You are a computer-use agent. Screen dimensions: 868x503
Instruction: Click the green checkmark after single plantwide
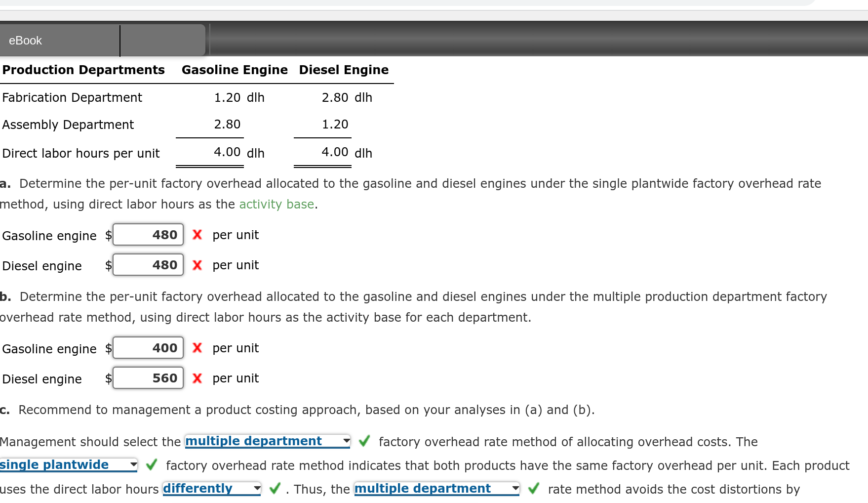[151, 464]
